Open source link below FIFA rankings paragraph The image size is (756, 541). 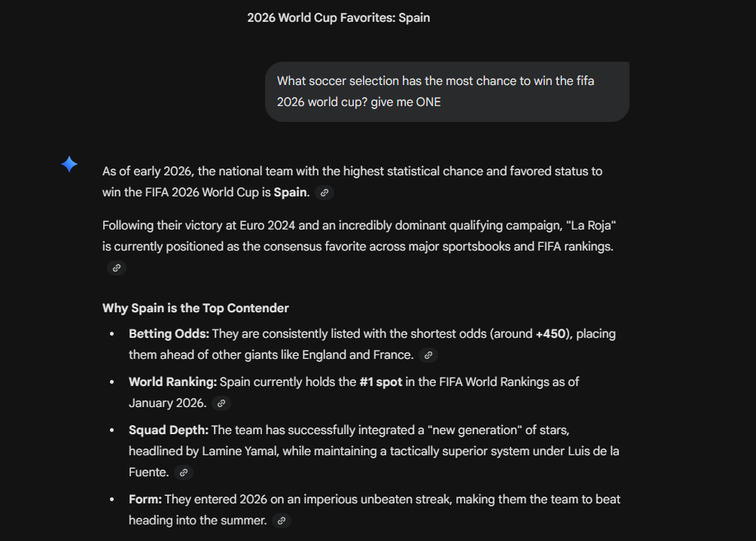point(116,268)
